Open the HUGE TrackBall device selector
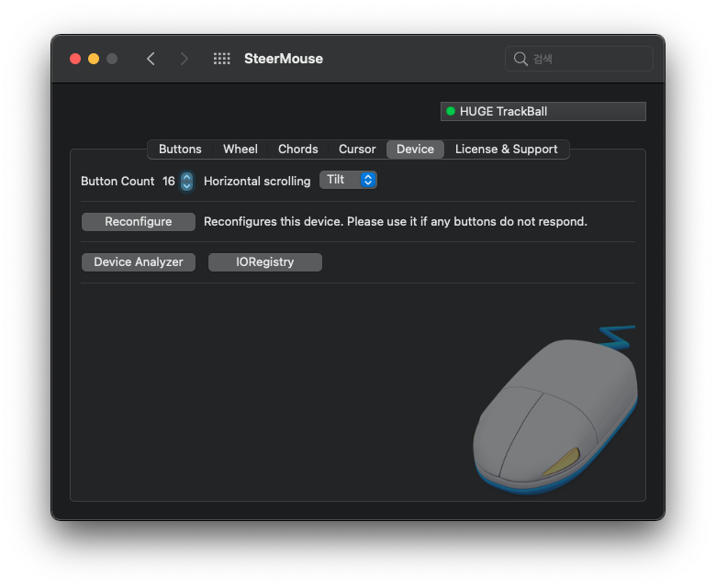Viewport: 716px width, 588px height. click(x=543, y=111)
